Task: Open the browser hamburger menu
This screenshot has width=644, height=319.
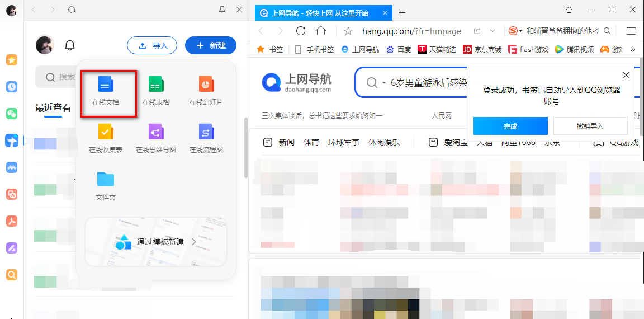Action: pyautogui.click(x=631, y=31)
